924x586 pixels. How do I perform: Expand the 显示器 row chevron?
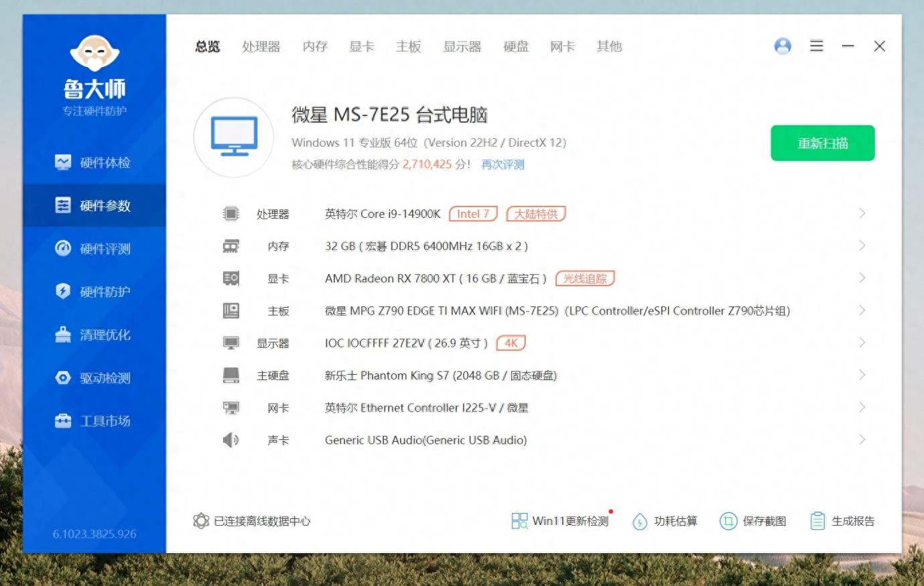pyautogui.click(x=862, y=343)
